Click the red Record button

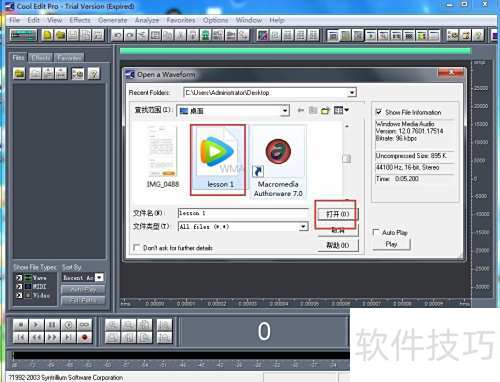[84, 338]
